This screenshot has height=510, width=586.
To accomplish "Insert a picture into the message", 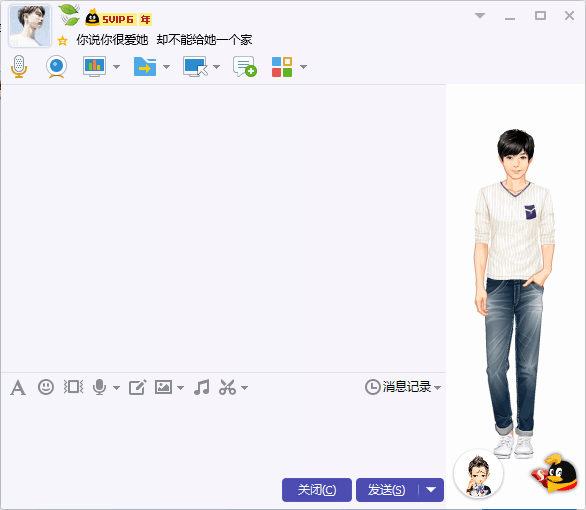I will 163,387.
